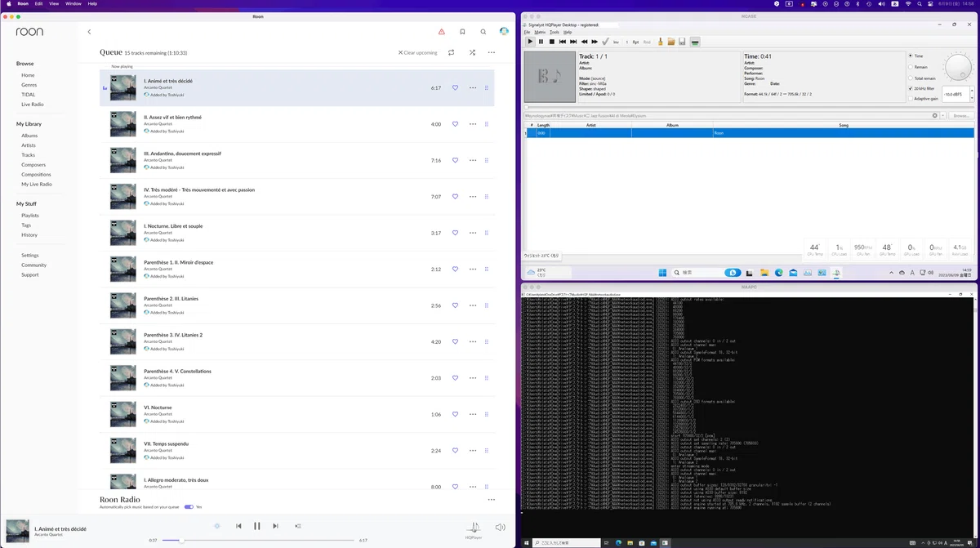Click rewind icon in HQPlayer toolbar
Image resolution: width=980 pixels, height=548 pixels.
coord(584,42)
